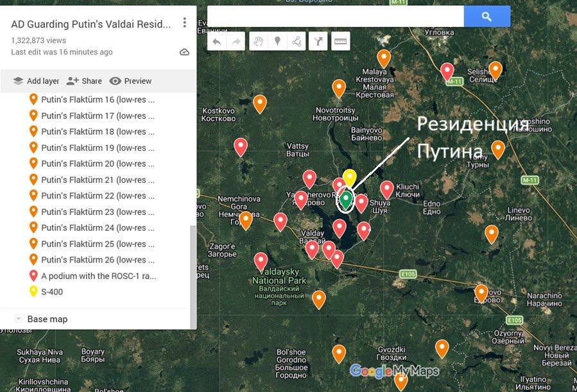Click the green residence marker on map

[x=346, y=198]
